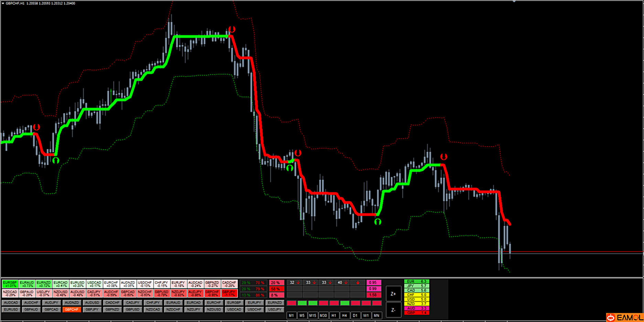Load the USDJPY pair button
644x322 pixels.
275,310
